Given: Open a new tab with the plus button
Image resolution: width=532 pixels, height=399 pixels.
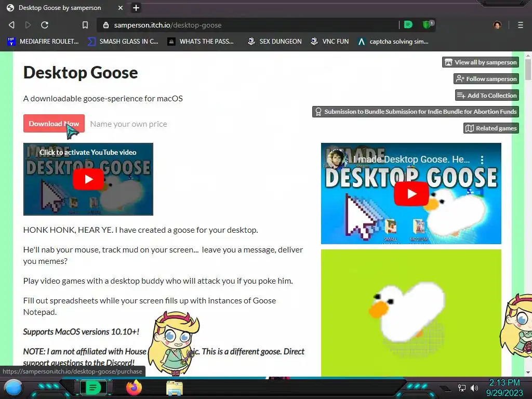Looking at the screenshot, I should 136,7.
